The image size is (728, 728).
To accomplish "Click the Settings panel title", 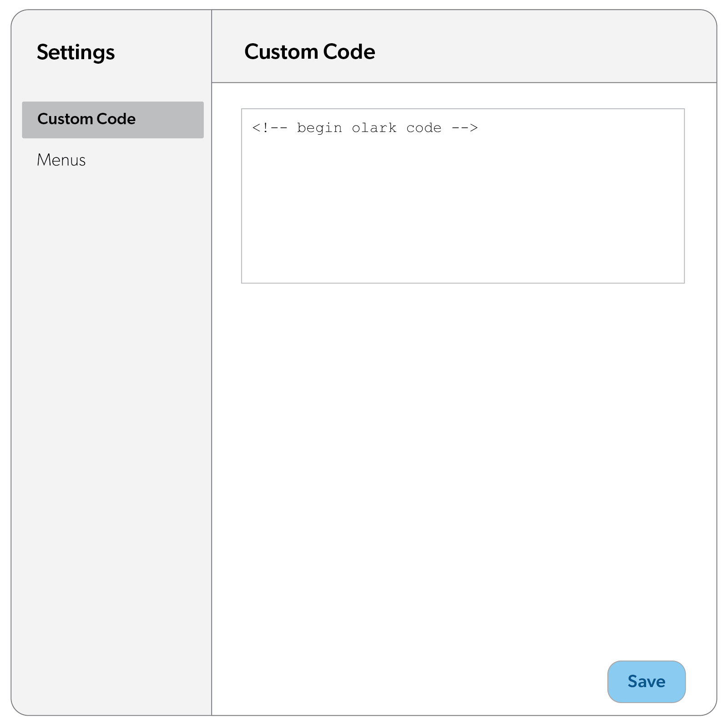I will tap(76, 52).
